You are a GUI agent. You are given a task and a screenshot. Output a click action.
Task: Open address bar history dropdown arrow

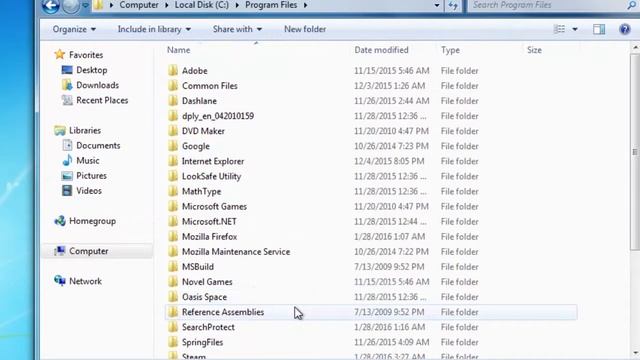437,5
